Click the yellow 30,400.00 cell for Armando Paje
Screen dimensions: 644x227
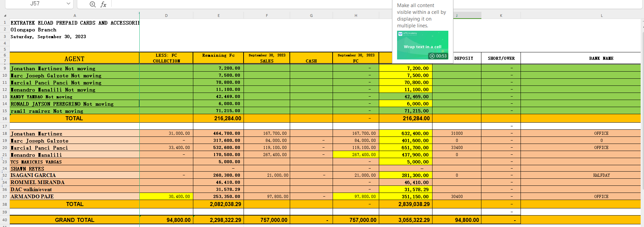(x=166, y=197)
